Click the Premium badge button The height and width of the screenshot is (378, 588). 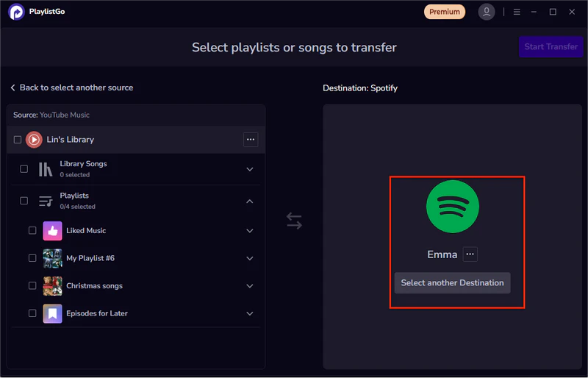click(445, 12)
